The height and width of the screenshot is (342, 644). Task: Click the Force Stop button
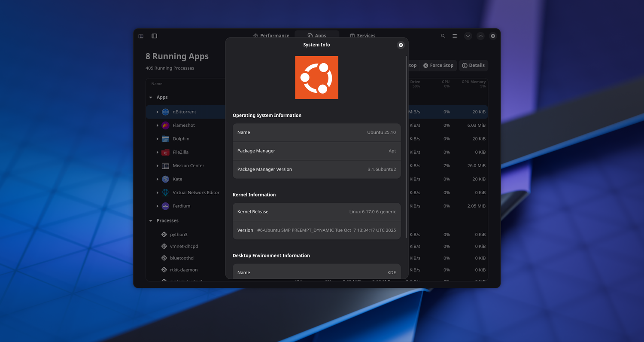(438, 65)
